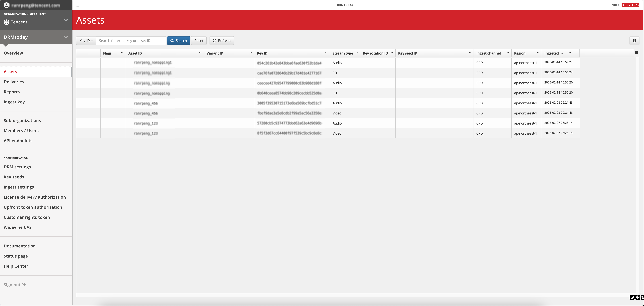Click the Refresh button
The image size is (644, 306).
click(x=222, y=41)
